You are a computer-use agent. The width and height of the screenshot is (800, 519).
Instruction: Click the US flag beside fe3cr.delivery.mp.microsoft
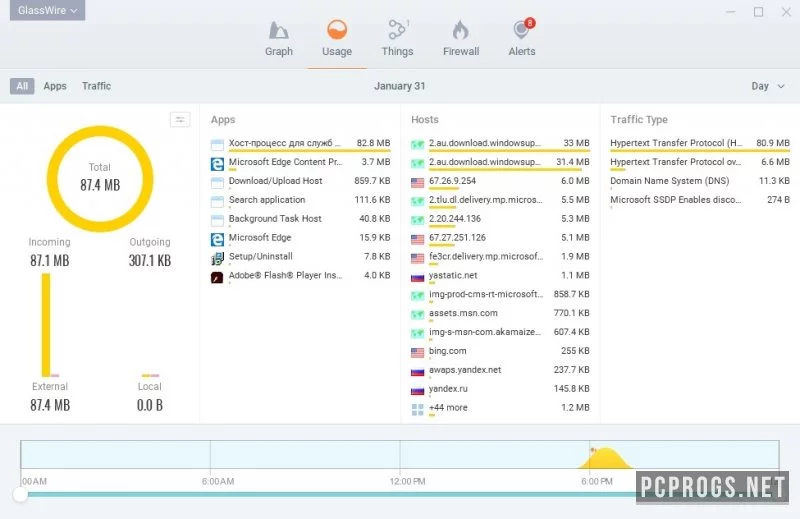[x=417, y=258]
